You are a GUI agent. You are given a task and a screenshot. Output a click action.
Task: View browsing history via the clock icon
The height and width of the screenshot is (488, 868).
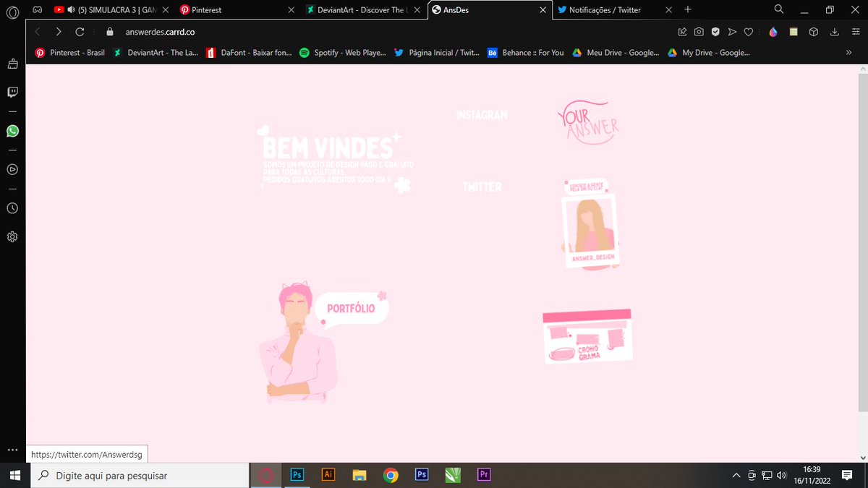click(x=12, y=208)
